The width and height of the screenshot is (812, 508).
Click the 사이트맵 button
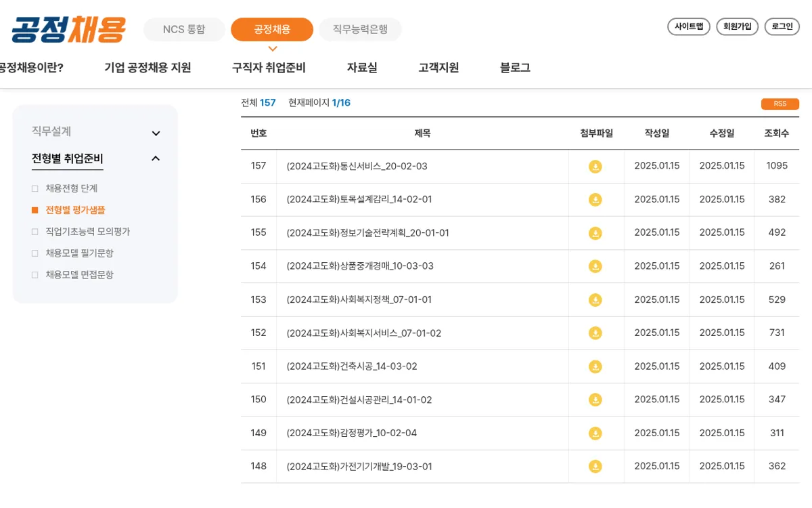click(x=689, y=26)
